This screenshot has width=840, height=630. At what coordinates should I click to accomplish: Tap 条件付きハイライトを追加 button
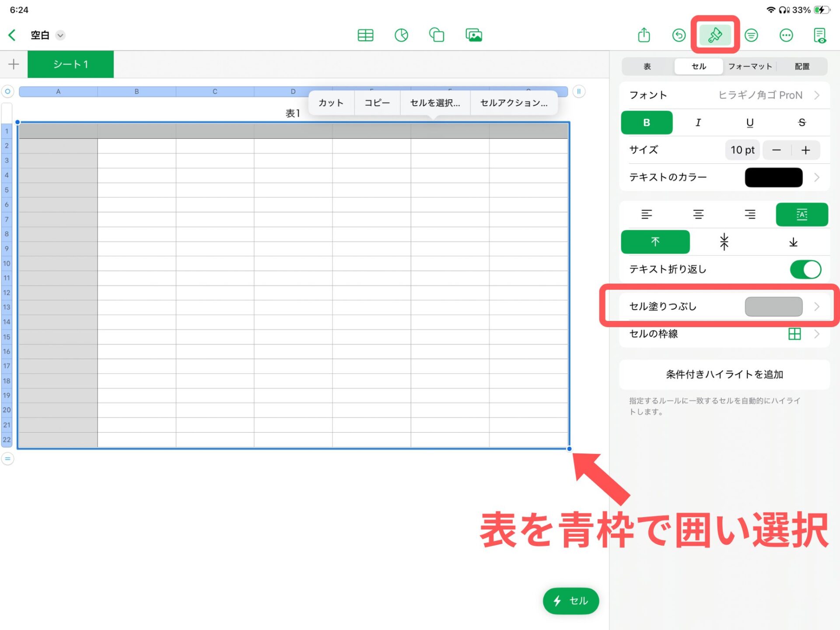click(x=724, y=374)
